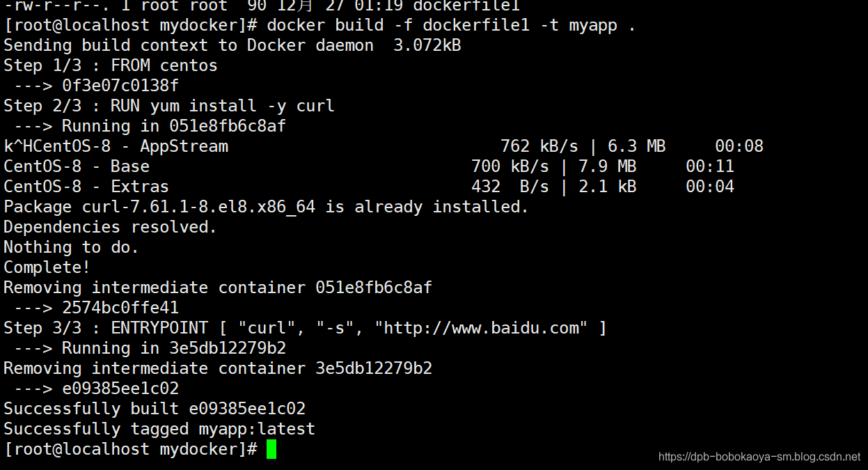Click the Step 3/3 ENTRYPOINT line
The height and width of the screenshot is (470, 868).
(x=305, y=328)
